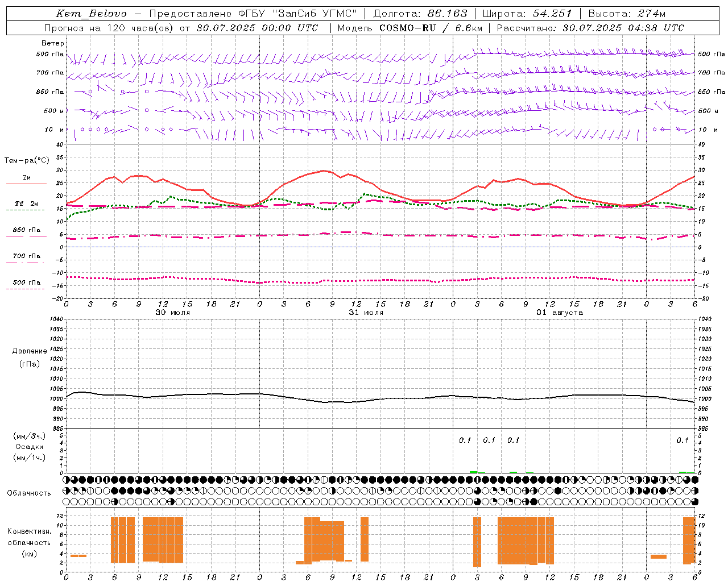Click the green dashed Td legend line

point(25,210)
